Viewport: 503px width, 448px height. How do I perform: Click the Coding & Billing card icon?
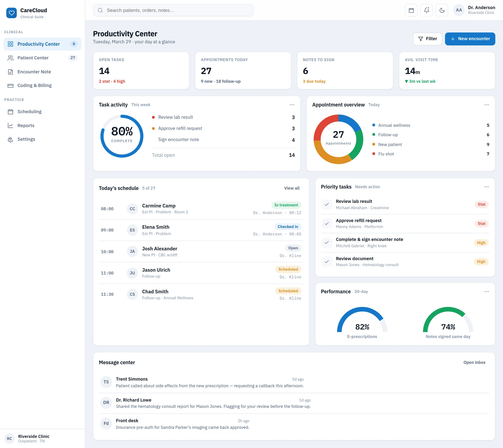click(10, 85)
